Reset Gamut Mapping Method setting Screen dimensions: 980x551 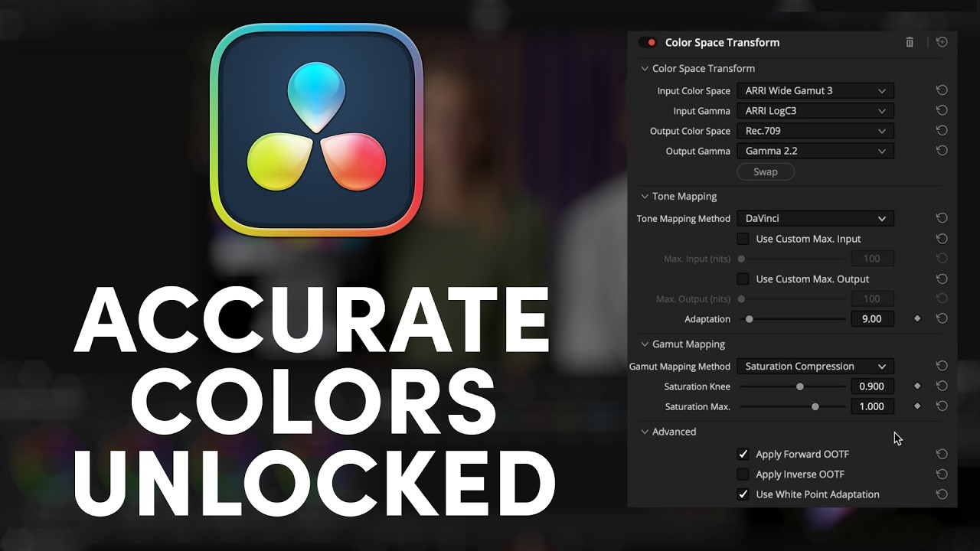(942, 367)
